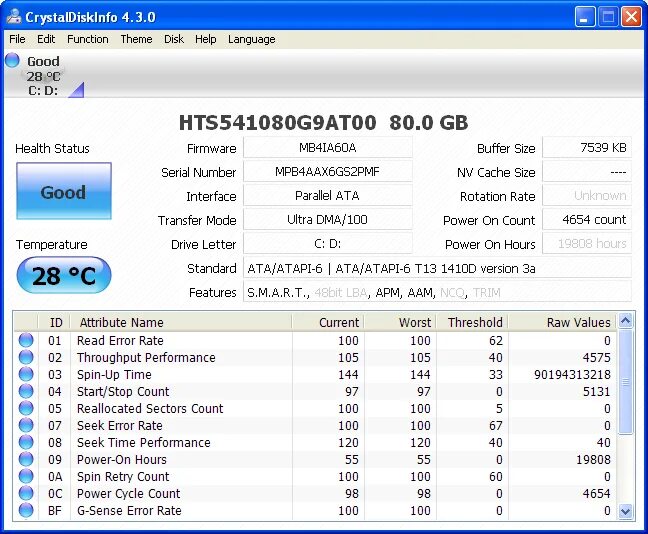
Task: Click status orb for Reallocated Sectors Count
Action: click(26, 408)
